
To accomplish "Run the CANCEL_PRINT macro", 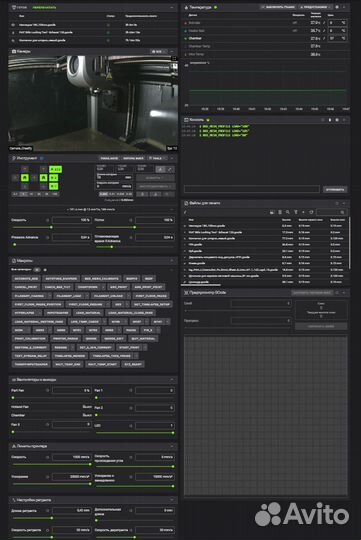I will coord(26,287).
